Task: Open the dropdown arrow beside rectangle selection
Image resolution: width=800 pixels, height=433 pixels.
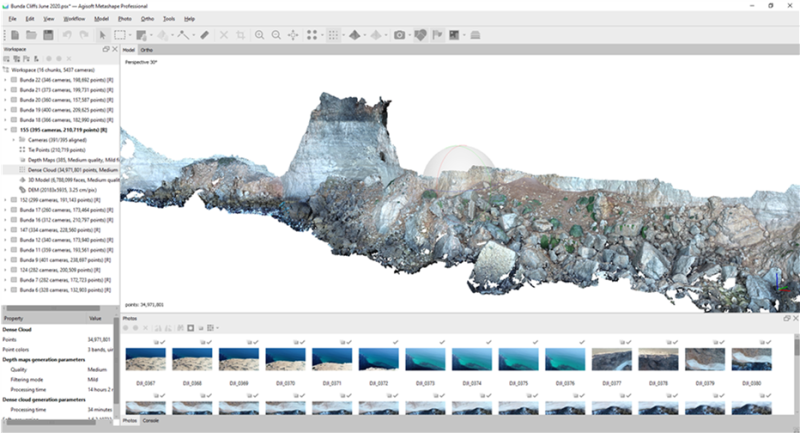Action: point(130,35)
